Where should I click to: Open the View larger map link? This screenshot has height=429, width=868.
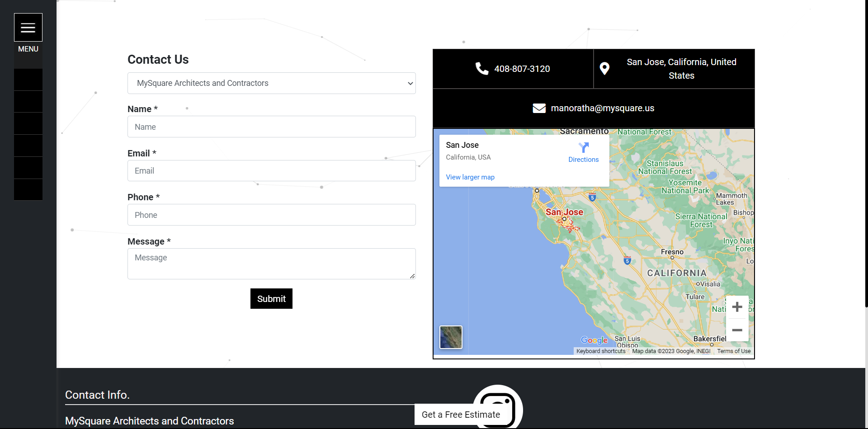[x=470, y=177]
